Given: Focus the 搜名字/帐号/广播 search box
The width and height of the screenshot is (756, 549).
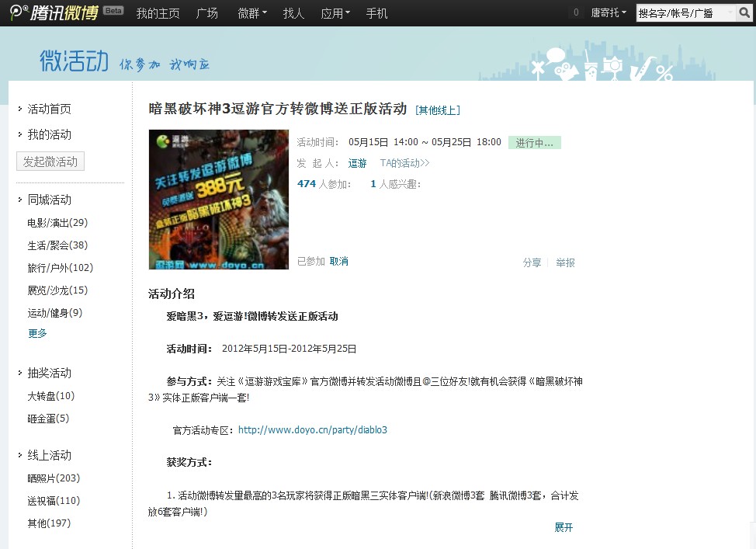Looking at the screenshot, I should coord(685,13).
